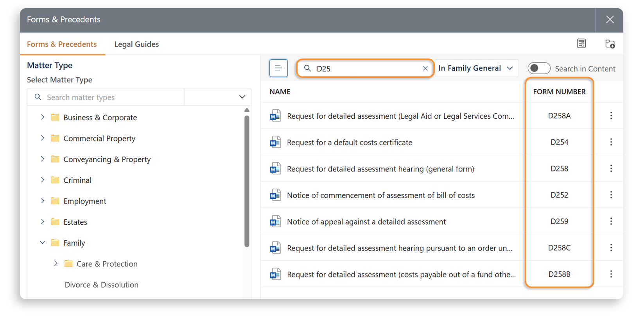
Task: Click the Word icon for form D252
Action: pos(275,195)
